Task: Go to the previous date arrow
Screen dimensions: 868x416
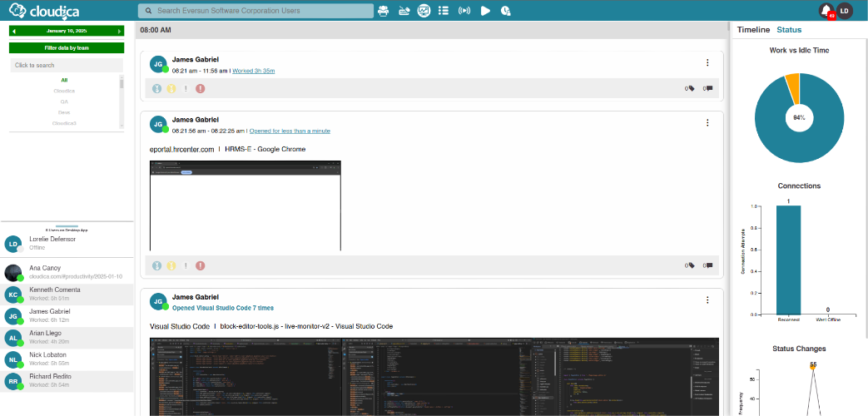Action: [x=14, y=31]
